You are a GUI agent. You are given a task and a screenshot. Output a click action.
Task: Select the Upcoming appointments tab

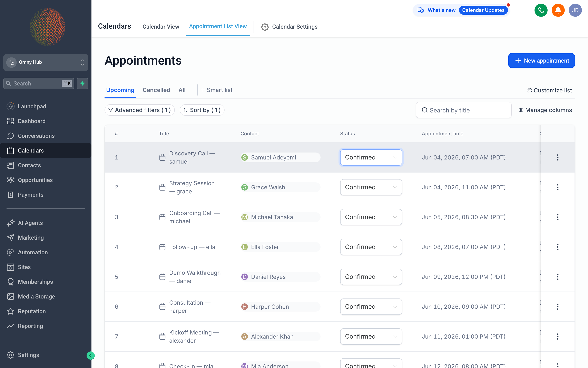coord(120,90)
